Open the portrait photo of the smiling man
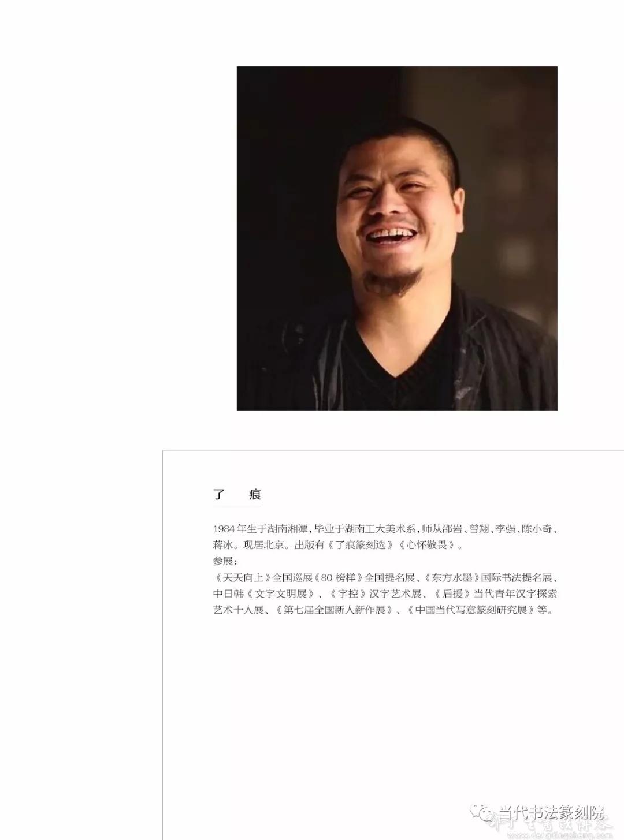 [397, 238]
